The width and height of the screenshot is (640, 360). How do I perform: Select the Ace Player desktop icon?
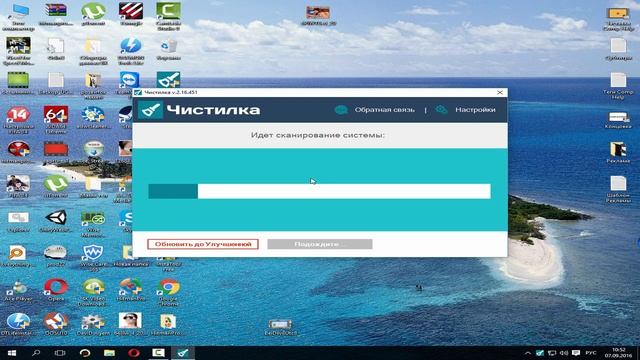pyautogui.click(x=18, y=290)
